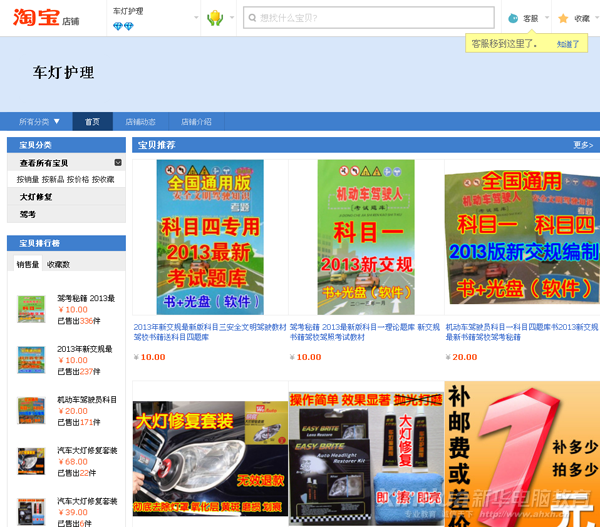Select the 收藏数 ranking tab

[x=59, y=264]
